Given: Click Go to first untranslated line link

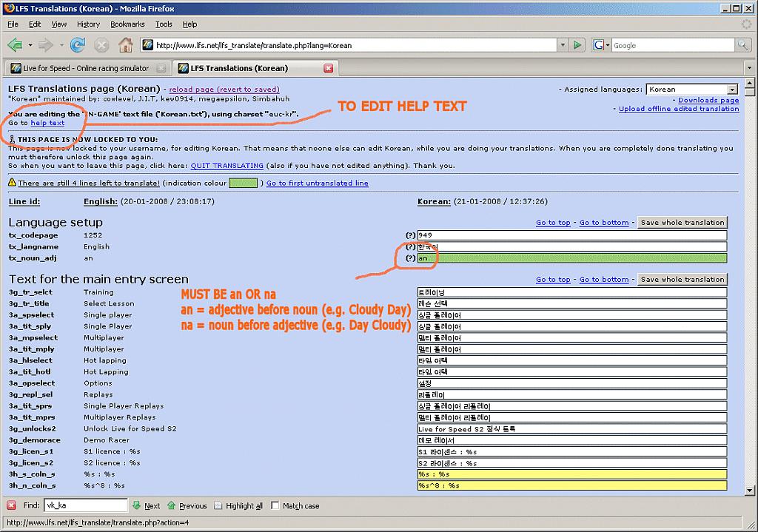Looking at the screenshot, I should click(317, 183).
